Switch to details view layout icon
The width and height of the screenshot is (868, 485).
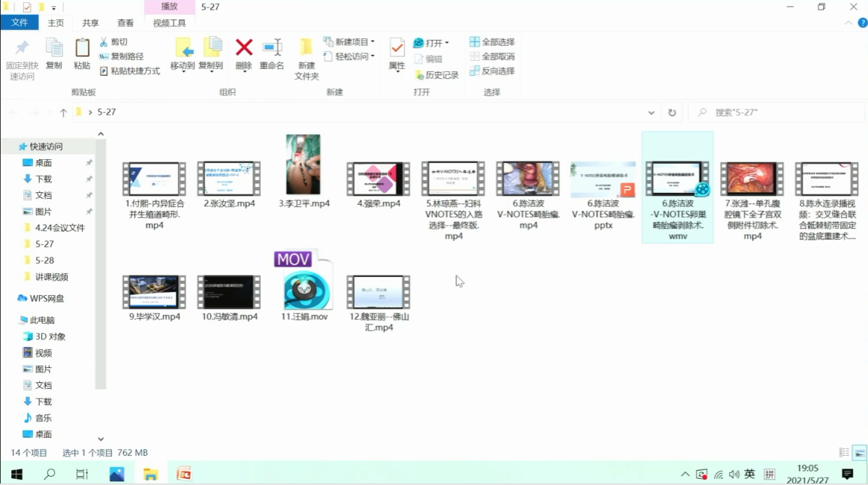click(844, 453)
